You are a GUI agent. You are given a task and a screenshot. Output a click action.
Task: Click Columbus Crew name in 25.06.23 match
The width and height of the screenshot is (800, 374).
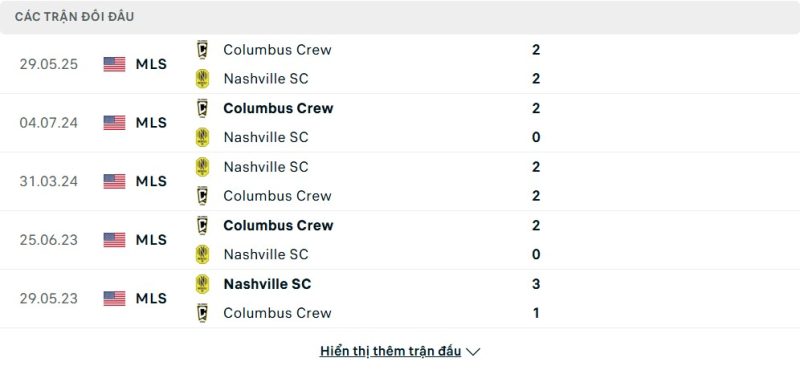coord(278,225)
